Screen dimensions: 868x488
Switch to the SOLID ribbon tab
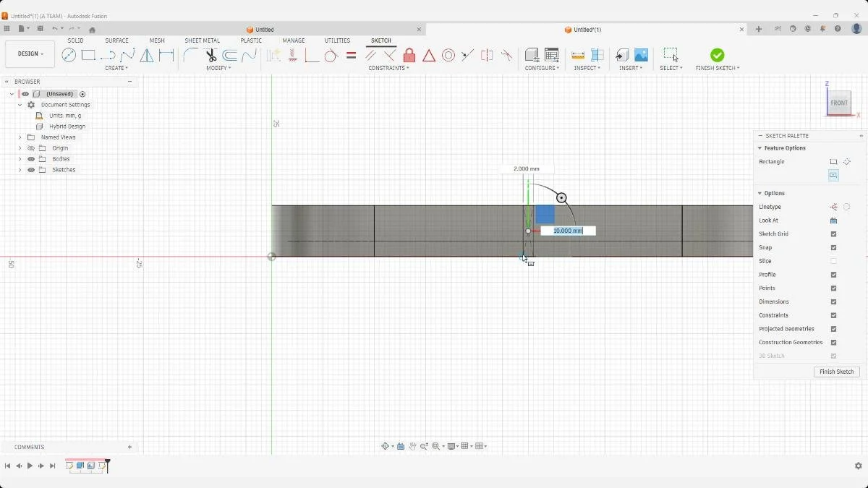pyautogui.click(x=75, y=40)
